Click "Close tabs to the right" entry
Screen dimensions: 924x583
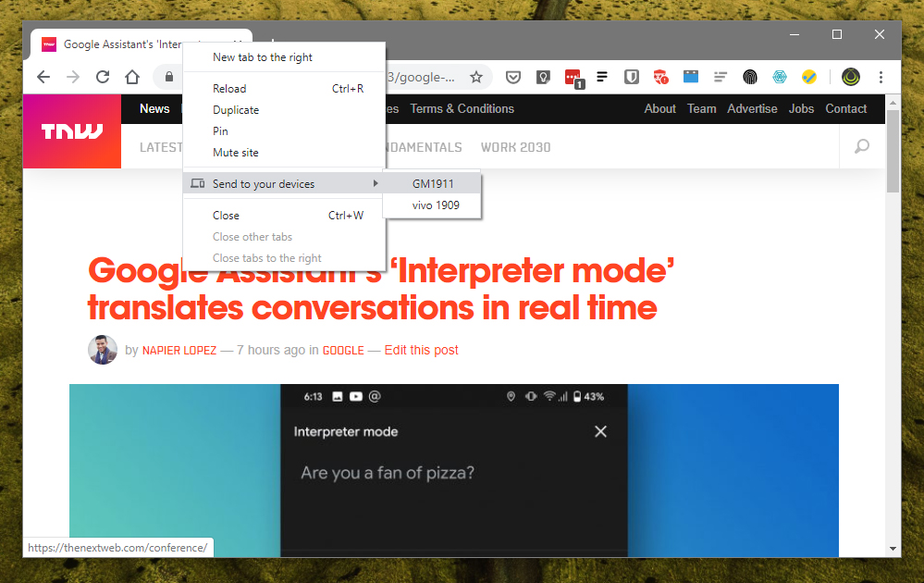[285, 257]
